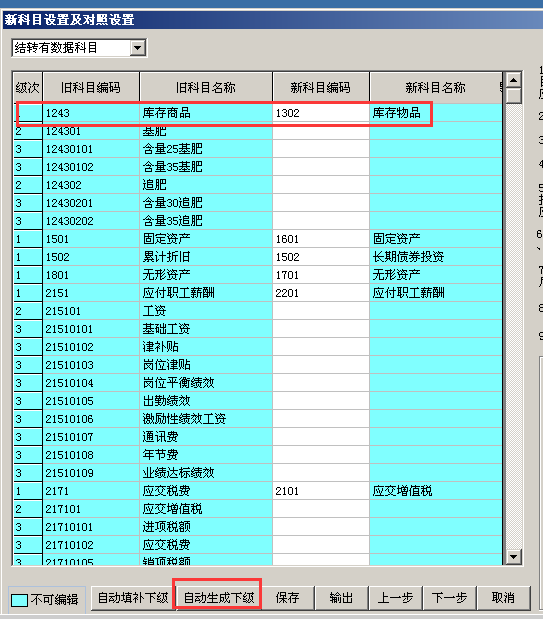Click the scrollbar up arrow
This screenshot has width=543, height=619.
[x=513, y=80]
